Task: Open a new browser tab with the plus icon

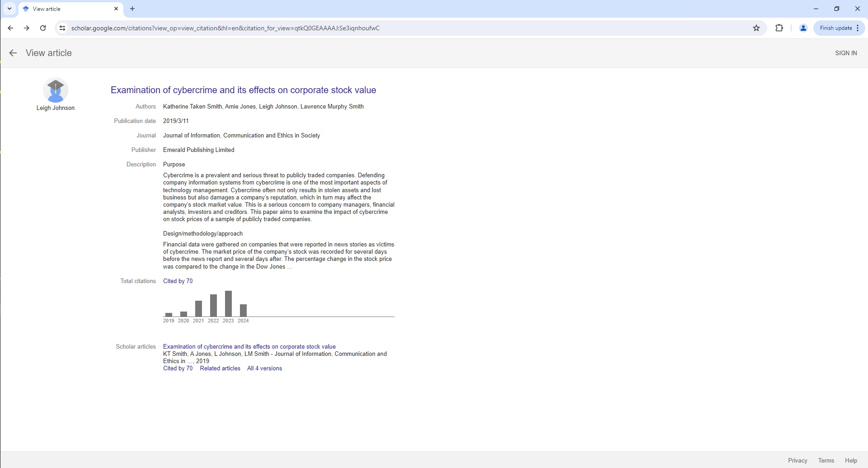Action: (x=132, y=9)
